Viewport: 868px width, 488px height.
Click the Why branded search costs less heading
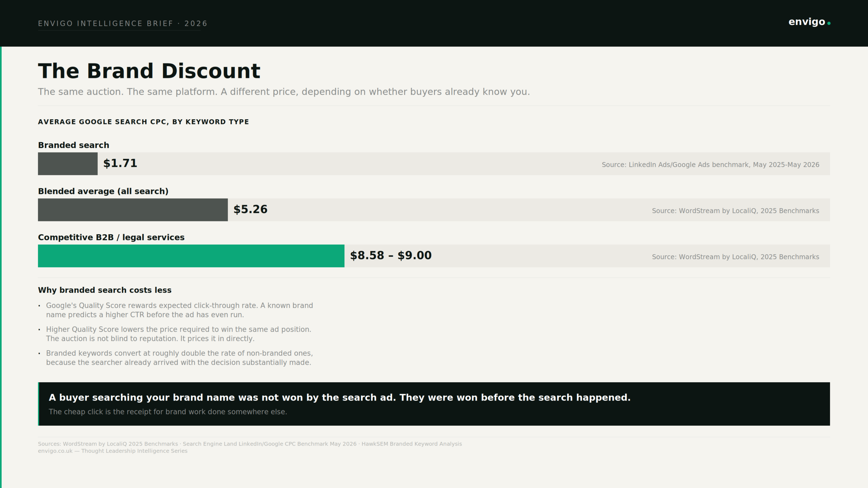[105, 290]
